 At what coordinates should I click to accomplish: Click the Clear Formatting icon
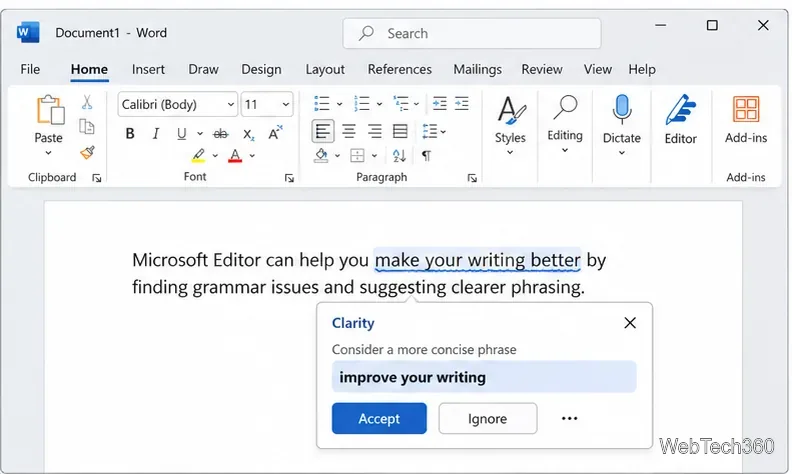point(275,133)
